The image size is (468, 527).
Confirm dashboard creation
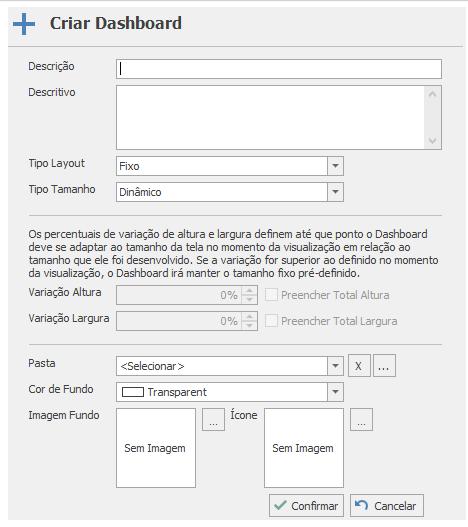306,505
